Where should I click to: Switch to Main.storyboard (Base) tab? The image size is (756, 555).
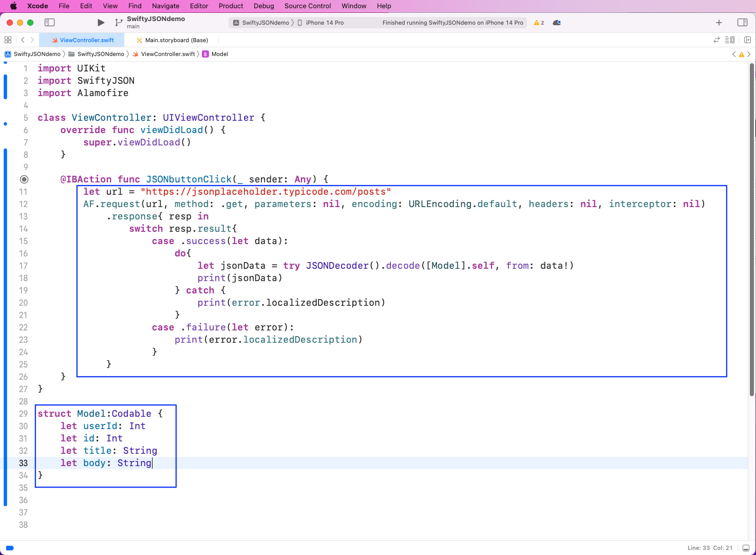(x=172, y=40)
